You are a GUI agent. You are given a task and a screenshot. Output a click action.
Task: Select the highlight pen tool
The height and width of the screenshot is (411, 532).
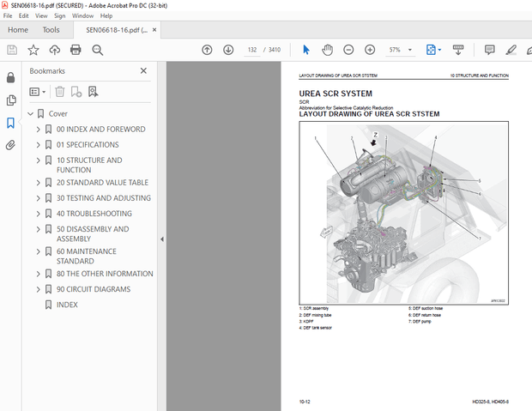511,50
